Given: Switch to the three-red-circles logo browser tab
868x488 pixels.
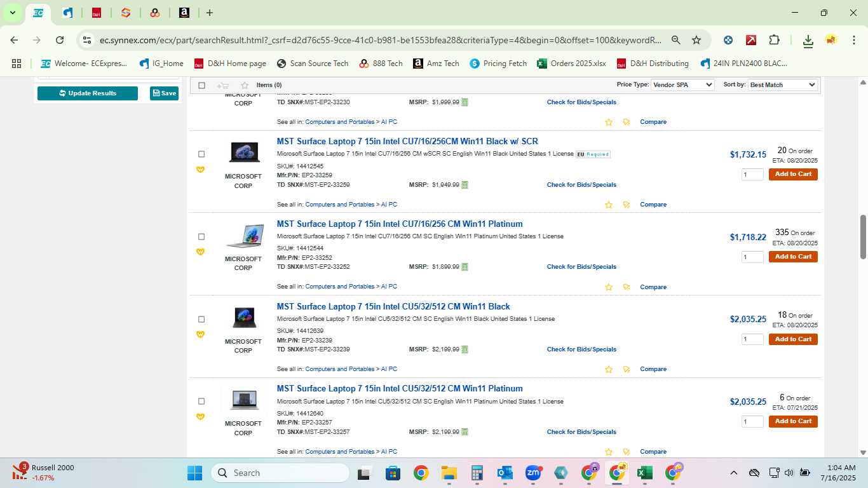Looking at the screenshot, I should [x=155, y=13].
